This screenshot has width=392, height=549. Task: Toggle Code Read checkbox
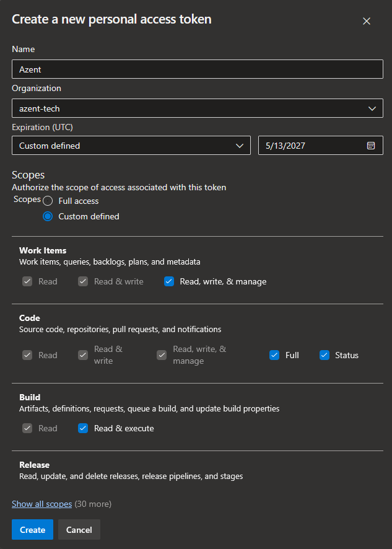(x=27, y=355)
